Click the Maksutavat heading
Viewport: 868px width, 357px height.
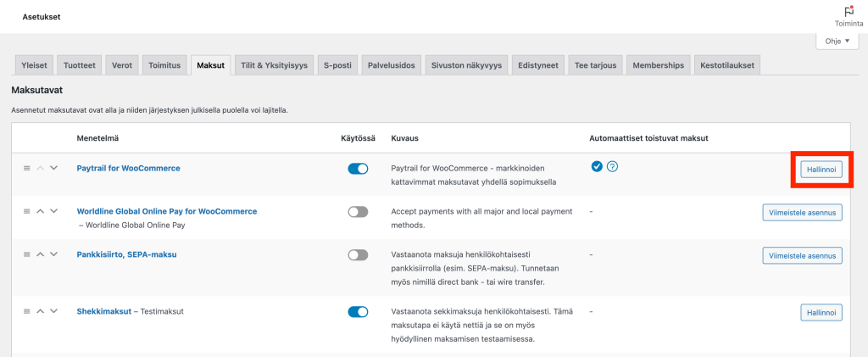pyautogui.click(x=38, y=89)
